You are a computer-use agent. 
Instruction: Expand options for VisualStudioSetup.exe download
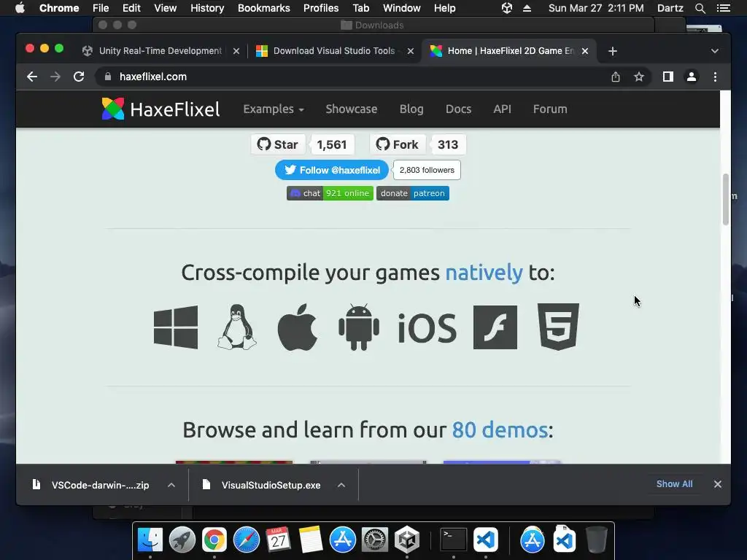pyautogui.click(x=341, y=485)
